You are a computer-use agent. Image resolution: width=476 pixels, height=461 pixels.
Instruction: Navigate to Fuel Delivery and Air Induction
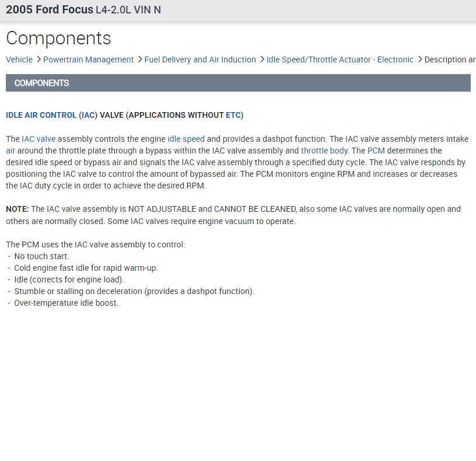[x=200, y=60]
